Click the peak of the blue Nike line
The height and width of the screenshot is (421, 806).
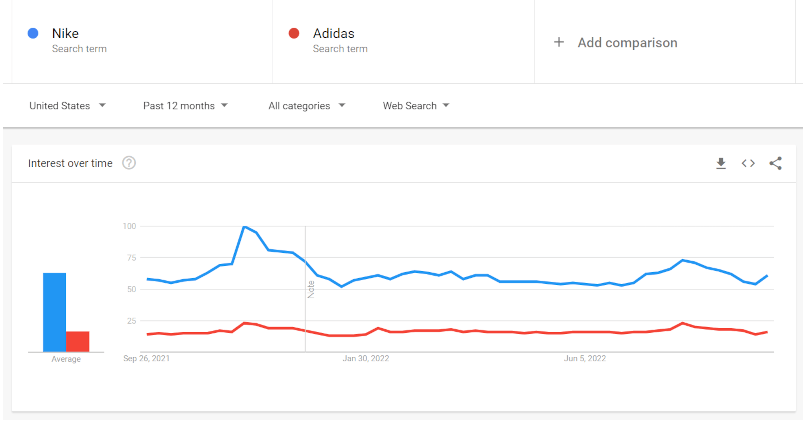coord(244,227)
